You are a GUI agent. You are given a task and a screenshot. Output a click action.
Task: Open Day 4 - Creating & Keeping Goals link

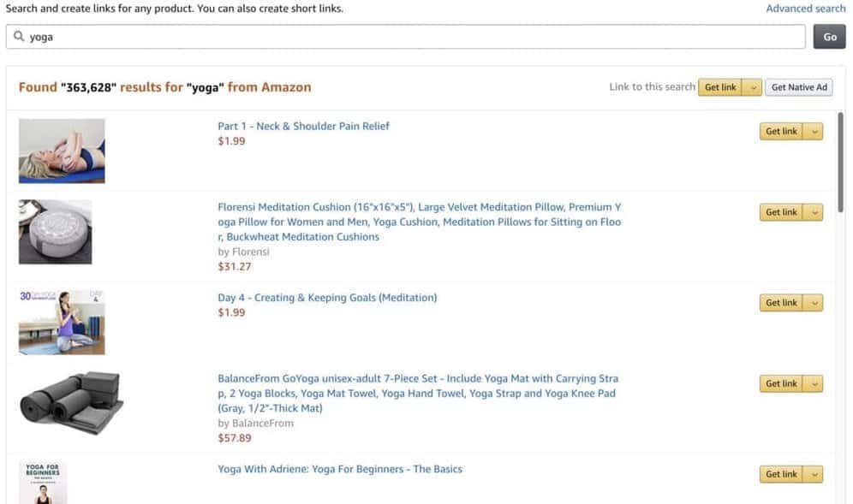[327, 298]
